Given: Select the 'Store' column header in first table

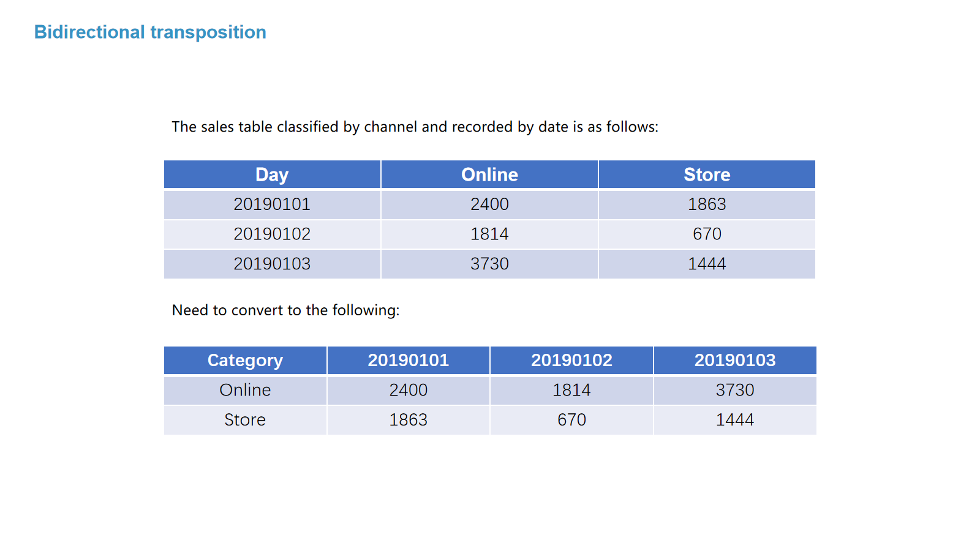Looking at the screenshot, I should click(x=707, y=174).
